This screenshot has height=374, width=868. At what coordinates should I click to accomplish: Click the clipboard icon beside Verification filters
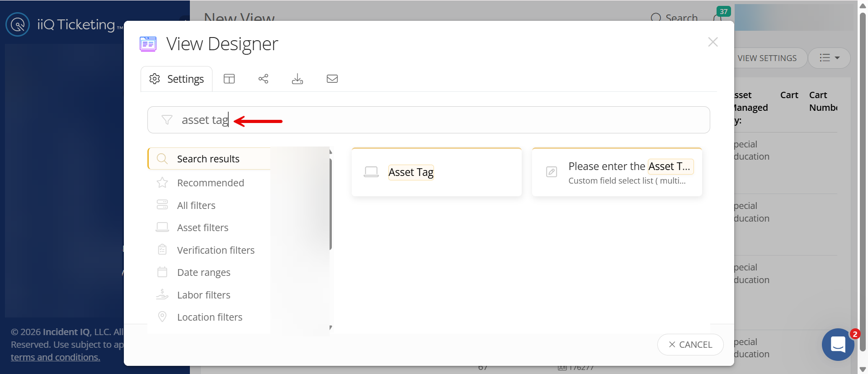162,250
